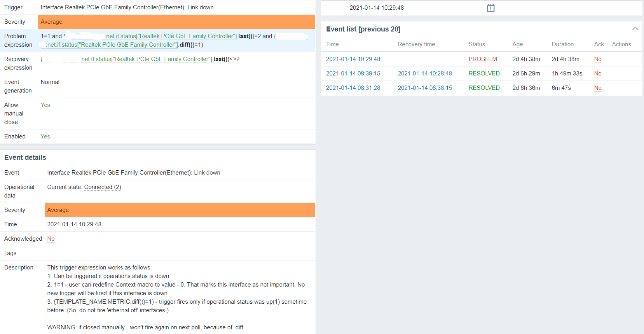Click Ack 'No' for the 1h 49m 33s event
Viewport: 644px width, 334px height.
(x=598, y=73)
